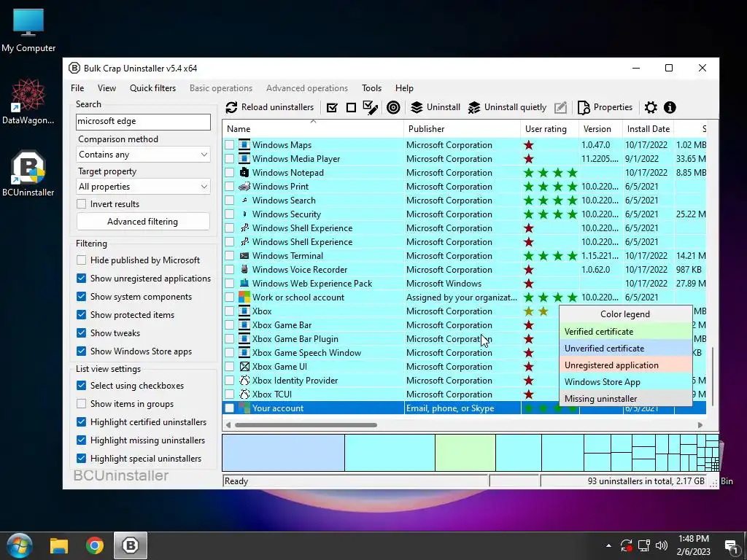Open Chrome from the taskbar
The width and height of the screenshot is (747, 560).
[x=95, y=545]
